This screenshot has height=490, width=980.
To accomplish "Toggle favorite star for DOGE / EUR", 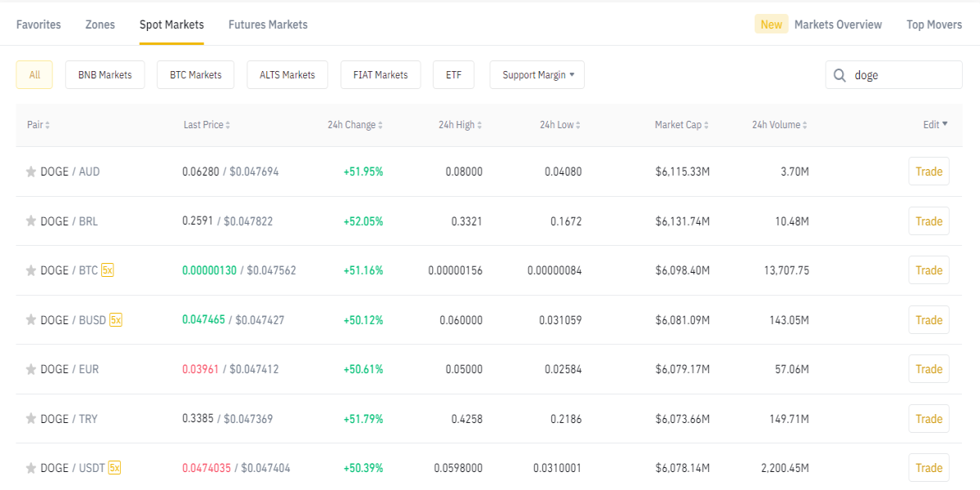I will coord(31,369).
